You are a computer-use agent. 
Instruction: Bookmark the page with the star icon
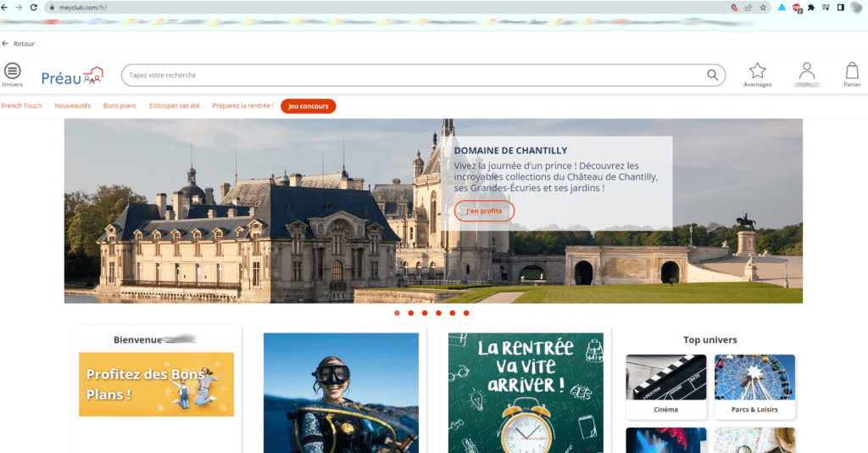point(763,7)
